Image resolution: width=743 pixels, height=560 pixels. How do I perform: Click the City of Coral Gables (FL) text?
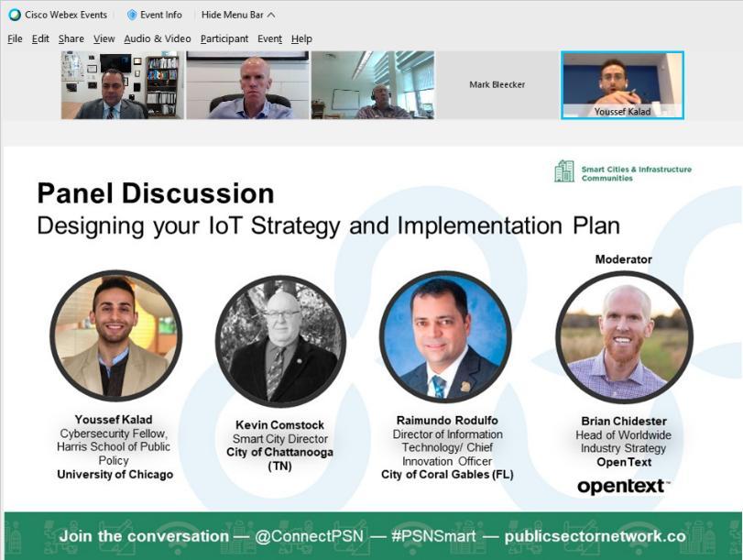[447, 475]
